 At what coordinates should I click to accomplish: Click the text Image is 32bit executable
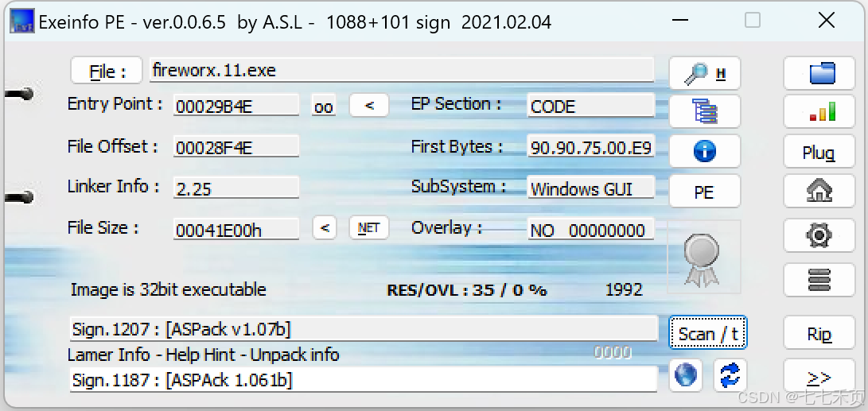[x=169, y=289]
